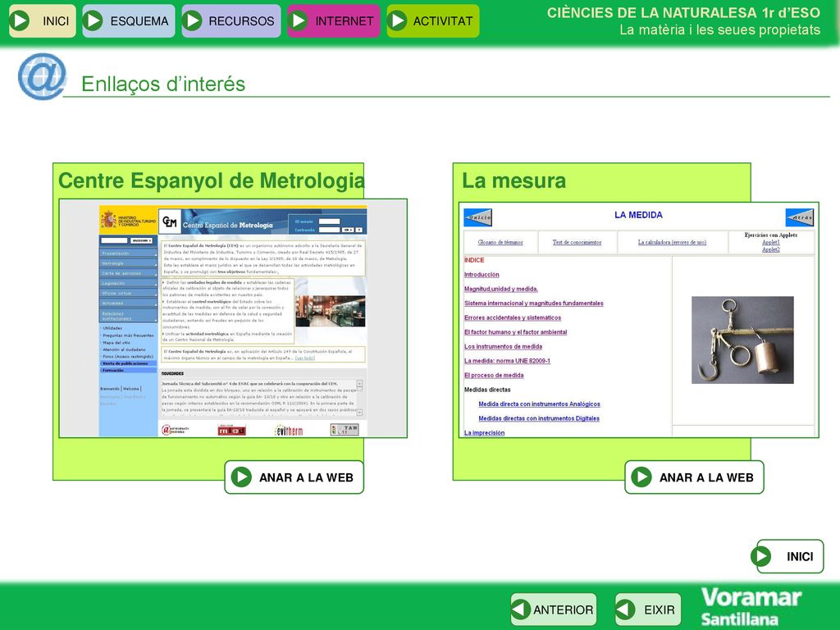Open La mesura website thumbnail

click(x=638, y=320)
